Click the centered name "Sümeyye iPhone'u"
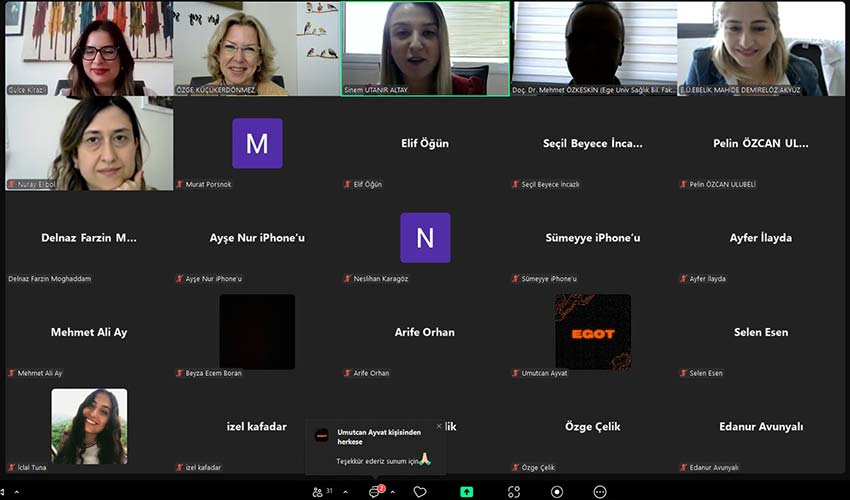 tap(593, 238)
